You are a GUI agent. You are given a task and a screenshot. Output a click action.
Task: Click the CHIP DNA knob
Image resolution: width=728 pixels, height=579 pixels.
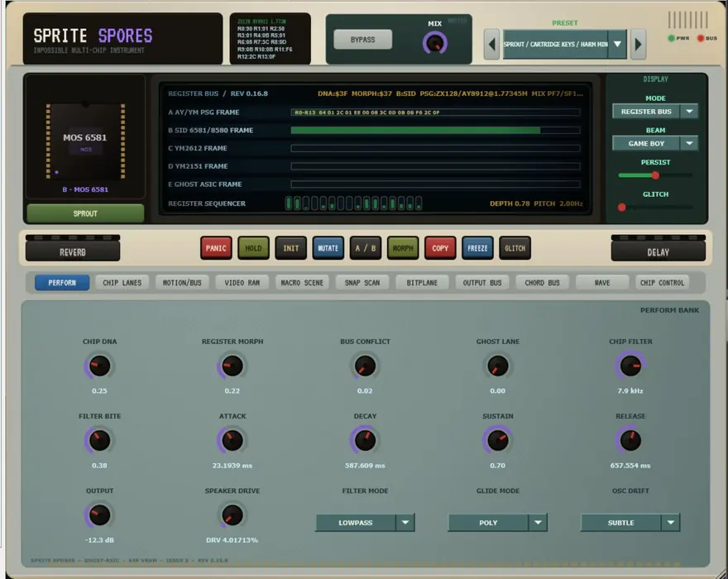99,366
